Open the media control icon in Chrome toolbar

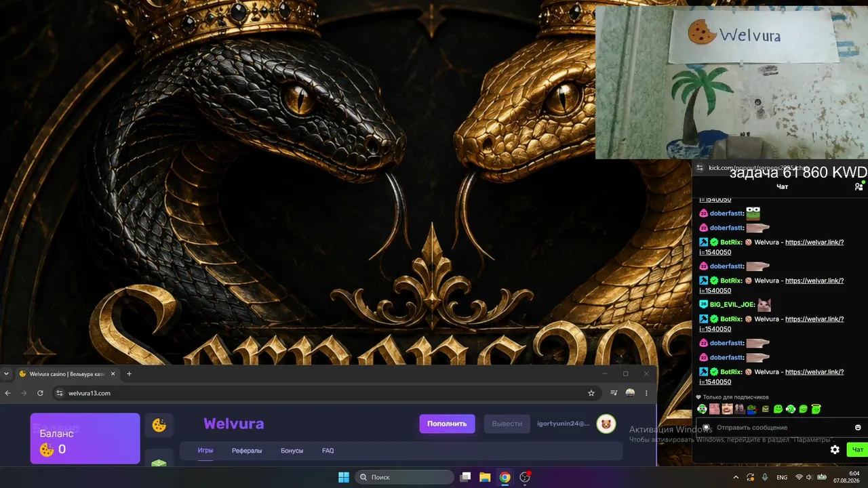click(x=614, y=393)
